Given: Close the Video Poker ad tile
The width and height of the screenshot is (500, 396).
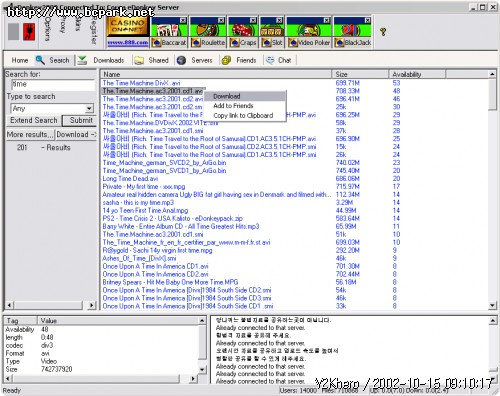Looking at the screenshot, I should click(x=327, y=20).
